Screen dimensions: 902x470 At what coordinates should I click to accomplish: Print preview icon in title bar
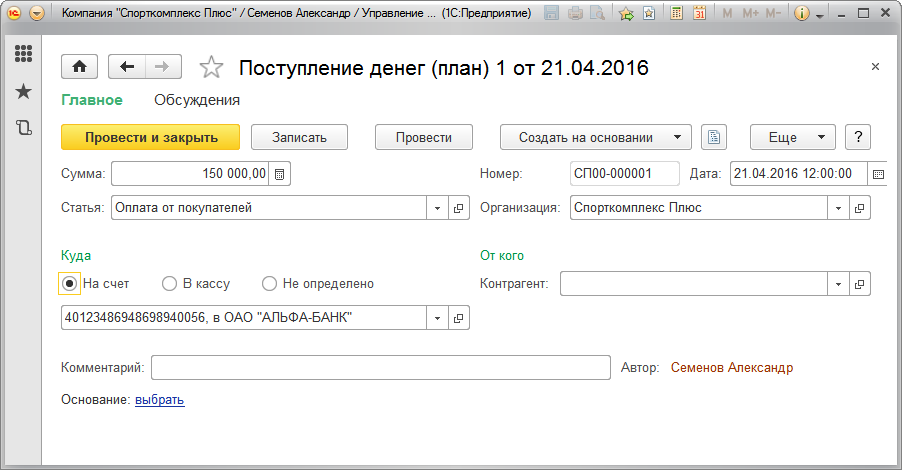coord(598,13)
